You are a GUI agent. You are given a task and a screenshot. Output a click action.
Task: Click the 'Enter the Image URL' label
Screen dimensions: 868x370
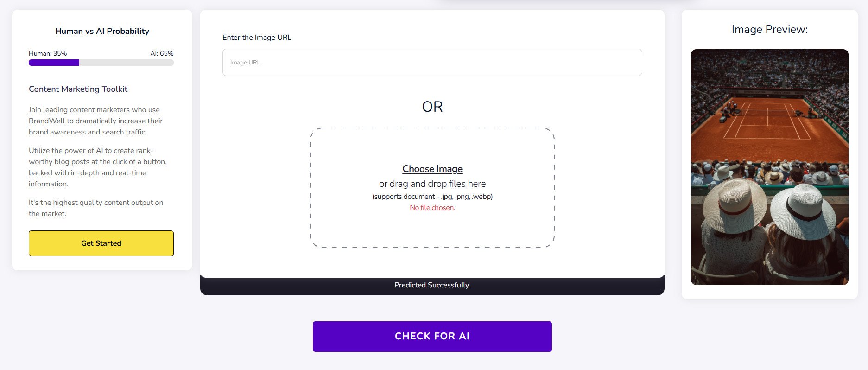[x=257, y=38]
